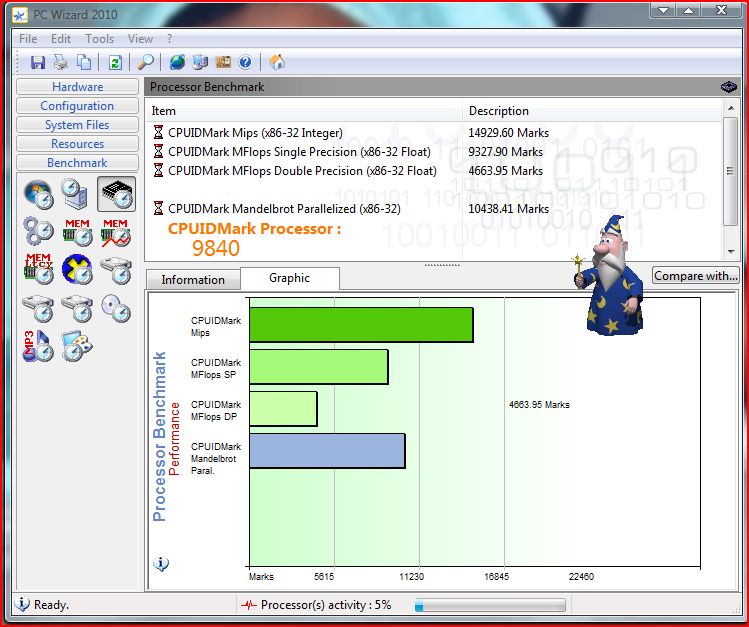The width and height of the screenshot is (749, 627).
Task: Click the globe web toolbar icon
Action: click(177, 62)
